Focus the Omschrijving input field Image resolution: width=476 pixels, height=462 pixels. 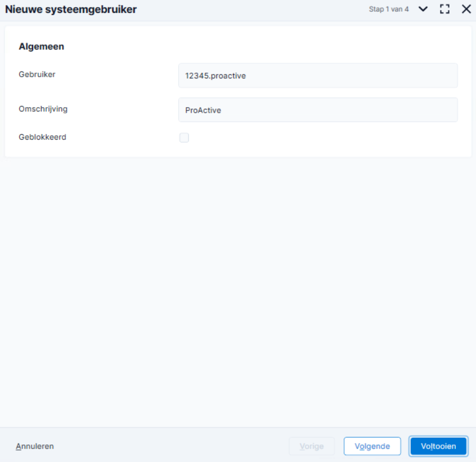[318, 110]
